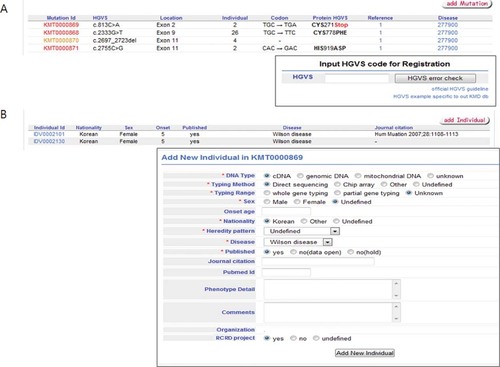The image size is (500, 367).
Task: Click the HGVS code input field
Action: coord(357,78)
